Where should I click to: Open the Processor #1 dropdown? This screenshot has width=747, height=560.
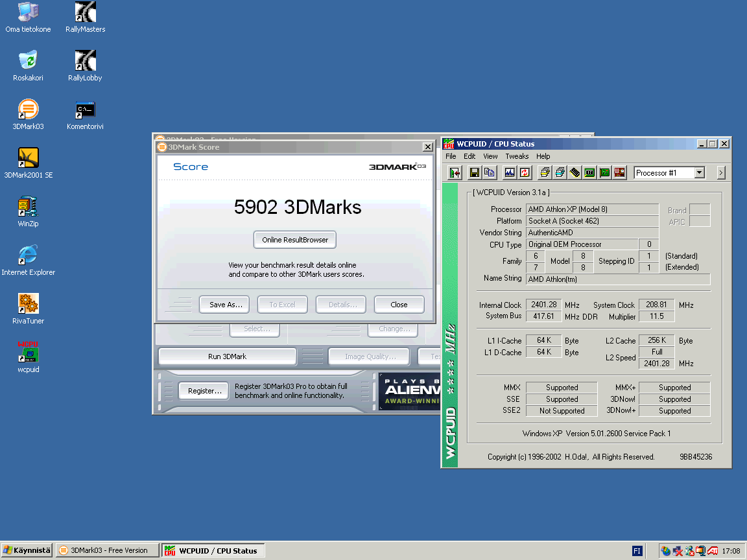[699, 172]
